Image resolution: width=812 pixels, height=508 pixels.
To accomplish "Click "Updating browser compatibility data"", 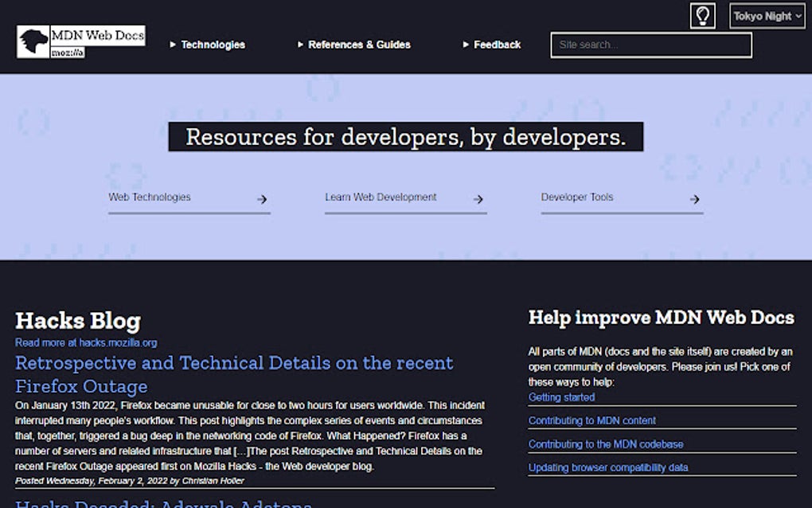I will pos(608,467).
